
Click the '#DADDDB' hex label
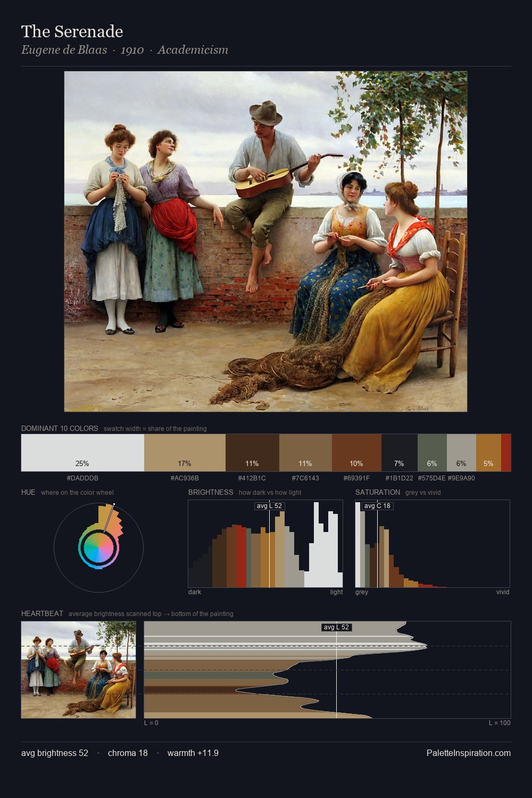82,478
